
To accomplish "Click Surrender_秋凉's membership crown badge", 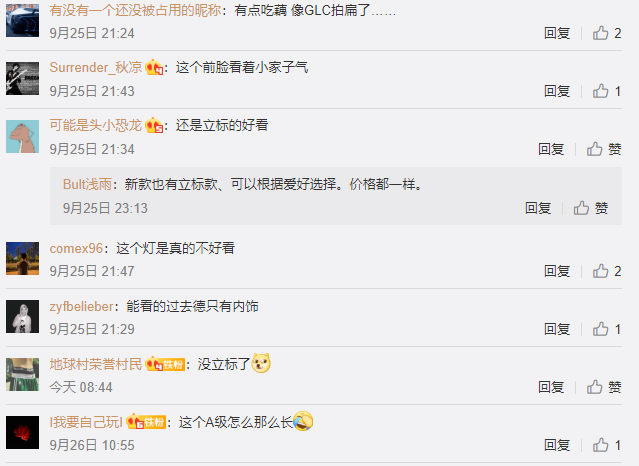I will coord(154,67).
